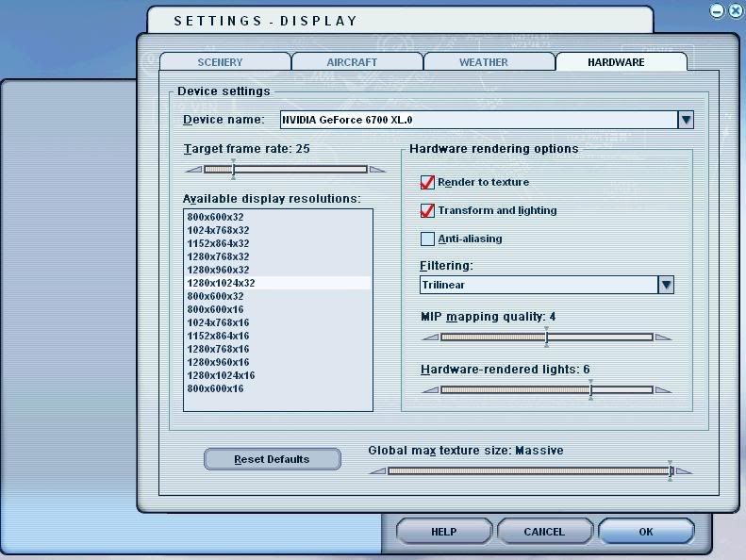Image resolution: width=746 pixels, height=560 pixels.
Task: Increase target frame rate with right arrow
Action: point(377,170)
